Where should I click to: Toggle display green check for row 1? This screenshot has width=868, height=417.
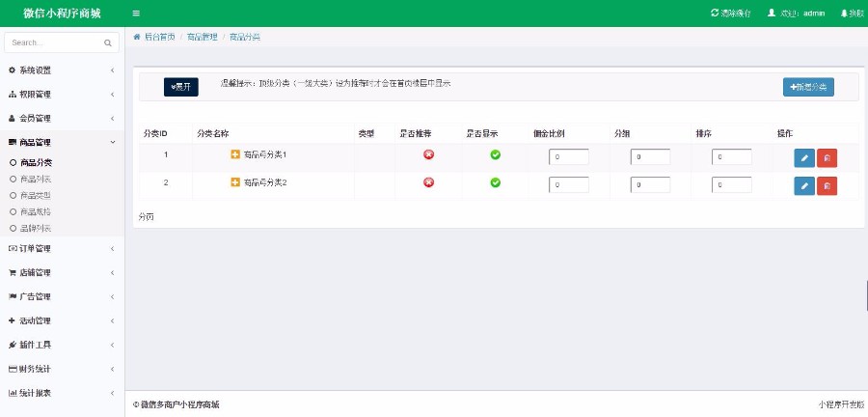point(496,154)
